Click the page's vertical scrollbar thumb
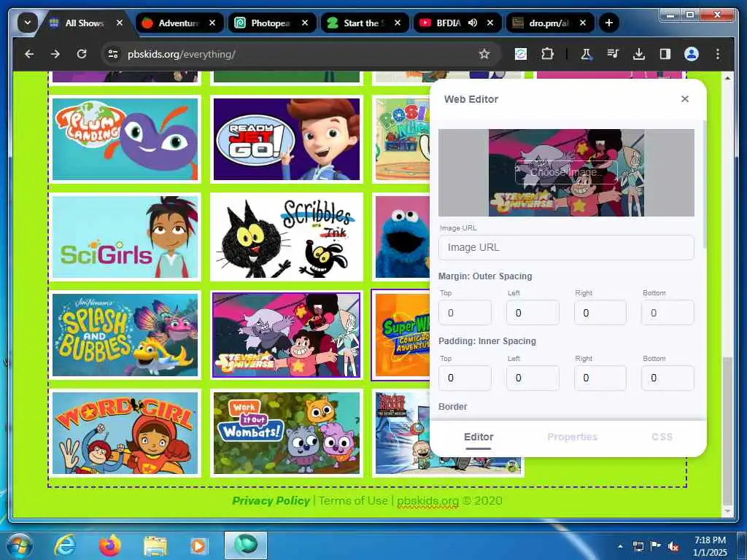 pos(727,431)
